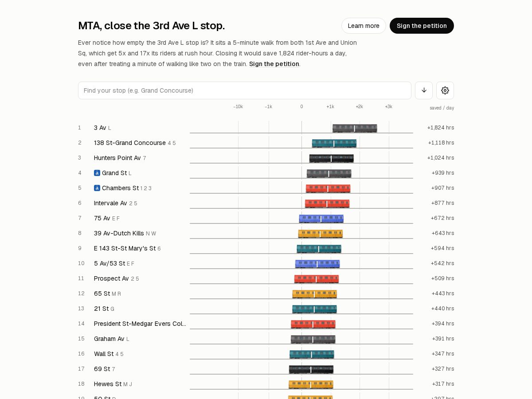Image resolution: width=532 pixels, height=399 pixels.
Task: Select the President St-Medgar Evers Col... name
Action: click(140, 324)
